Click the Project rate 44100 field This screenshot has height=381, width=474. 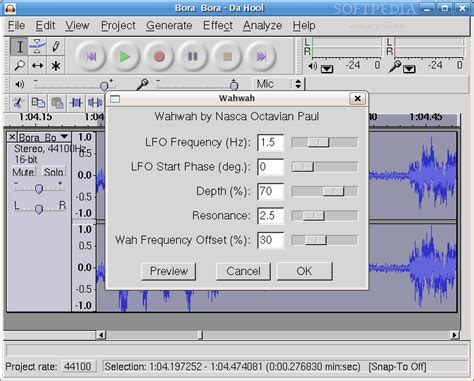(x=78, y=367)
